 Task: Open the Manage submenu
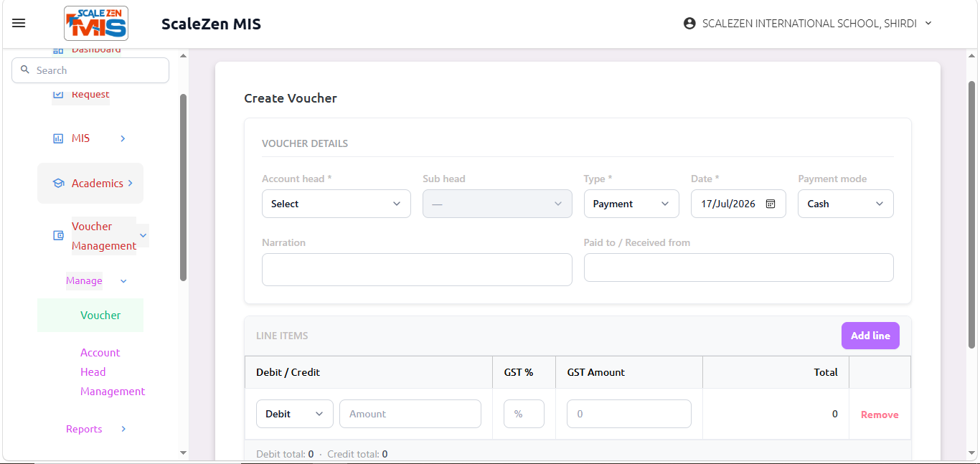(x=84, y=281)
